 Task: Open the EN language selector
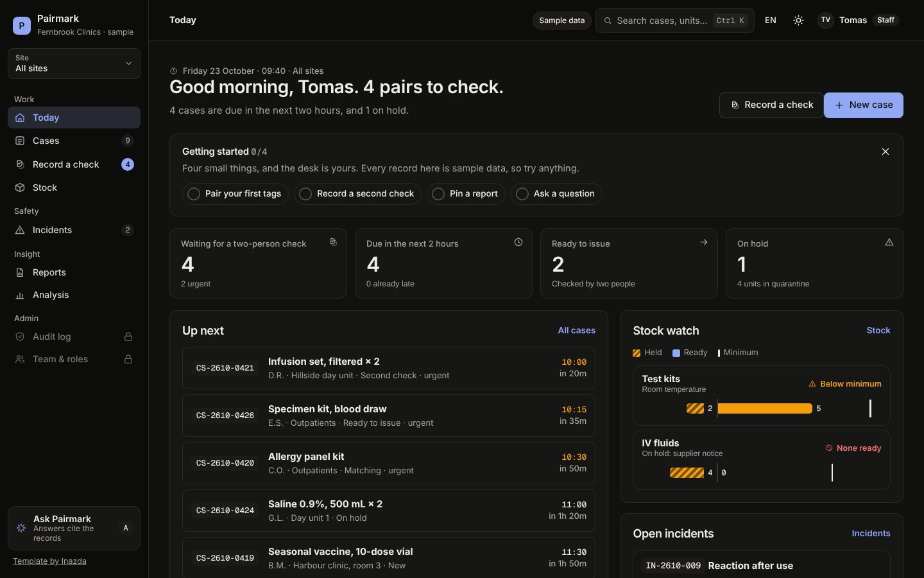point(771,21)
